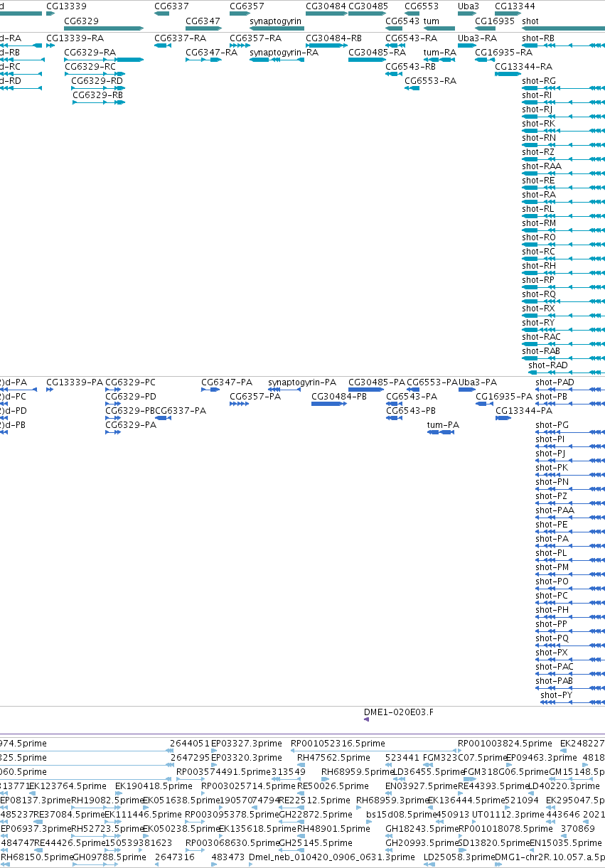Click the tum-PA protein label
The height and width of the screenshot is (868, 605).
443,424
